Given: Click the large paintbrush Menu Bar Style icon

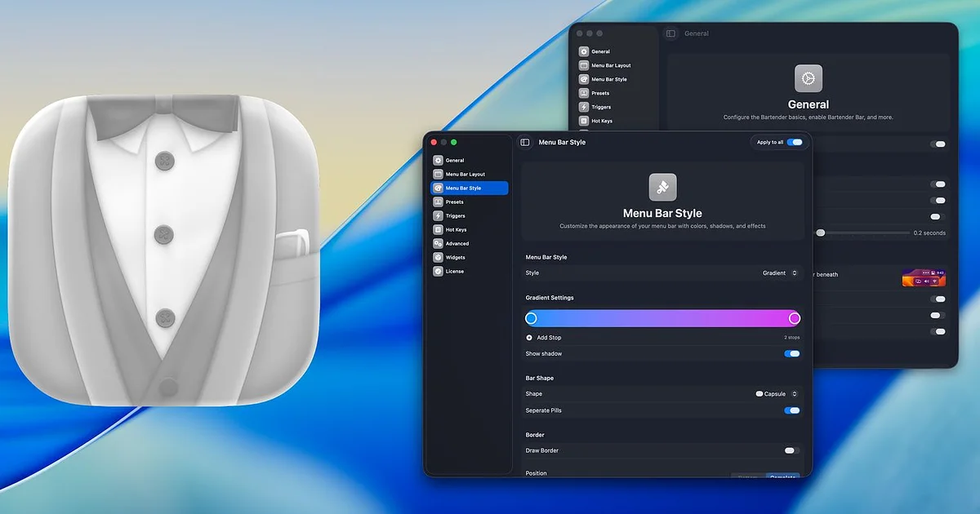Looking at the screenshot, I should coord(662,187).
